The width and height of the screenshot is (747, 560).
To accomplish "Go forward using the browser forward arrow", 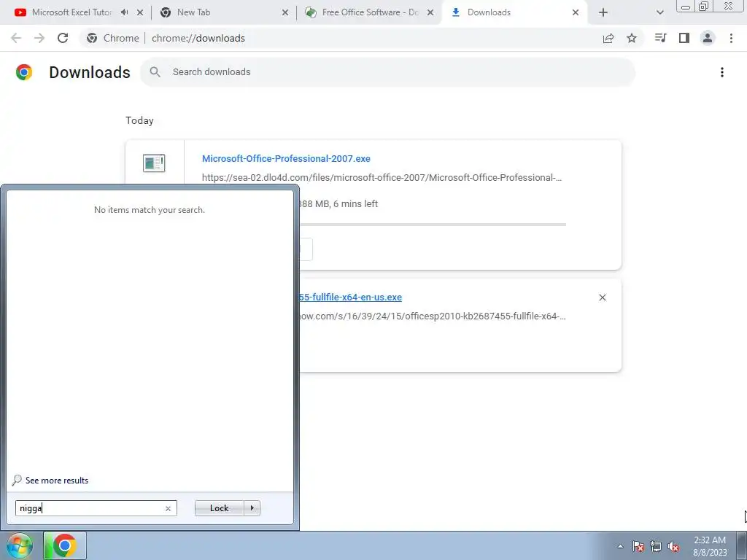I will tap(39, 38).
